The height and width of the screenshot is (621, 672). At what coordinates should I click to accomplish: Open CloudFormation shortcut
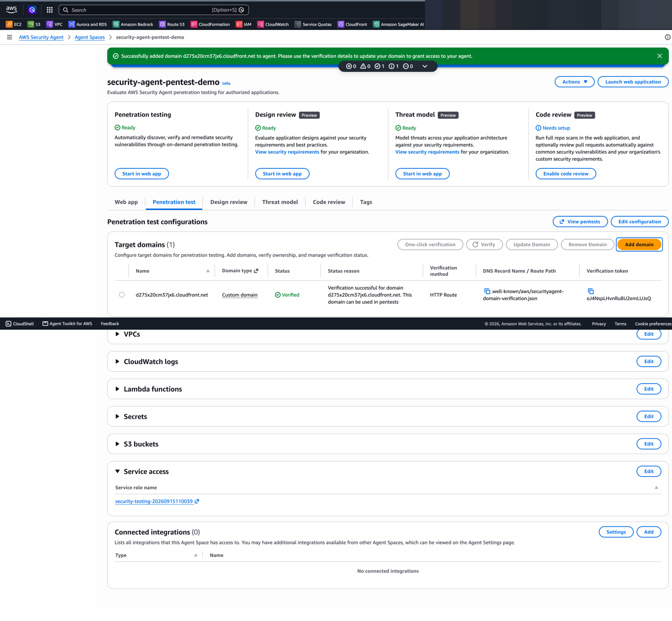[210, 24]
